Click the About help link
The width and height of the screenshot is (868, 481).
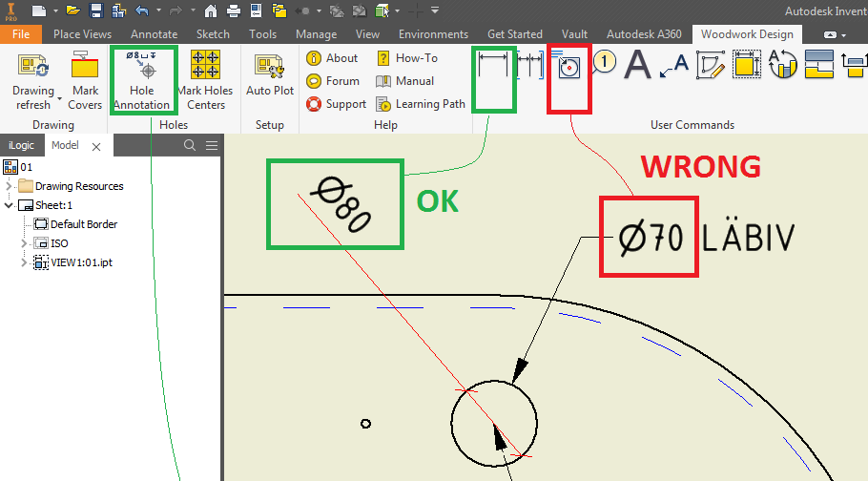332,58
